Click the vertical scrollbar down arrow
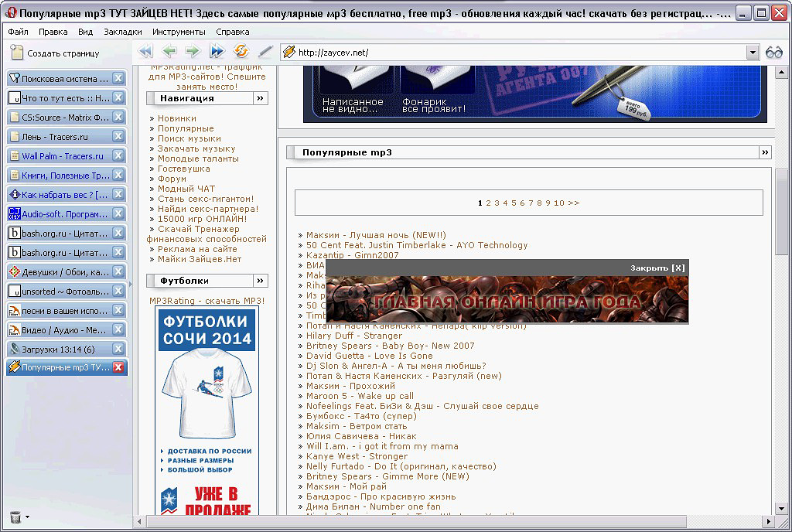This screenshot has height=532, width=792. (x=781, y=509)
